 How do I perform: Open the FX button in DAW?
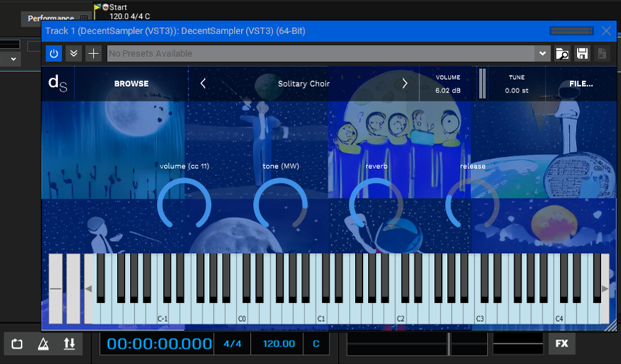tap(562, 343)
